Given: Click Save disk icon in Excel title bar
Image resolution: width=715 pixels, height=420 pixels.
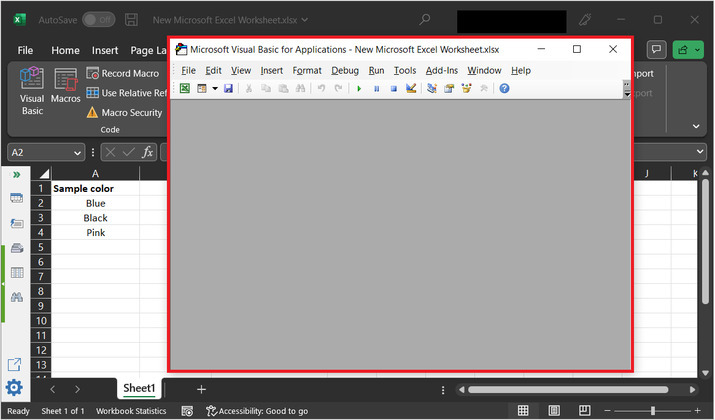Looking at the screenshot, I should coord(131,20).
